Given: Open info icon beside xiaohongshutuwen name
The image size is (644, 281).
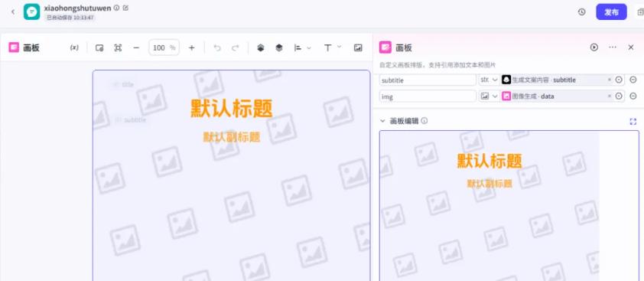Looking at the screenshot, I should point(117,8).
